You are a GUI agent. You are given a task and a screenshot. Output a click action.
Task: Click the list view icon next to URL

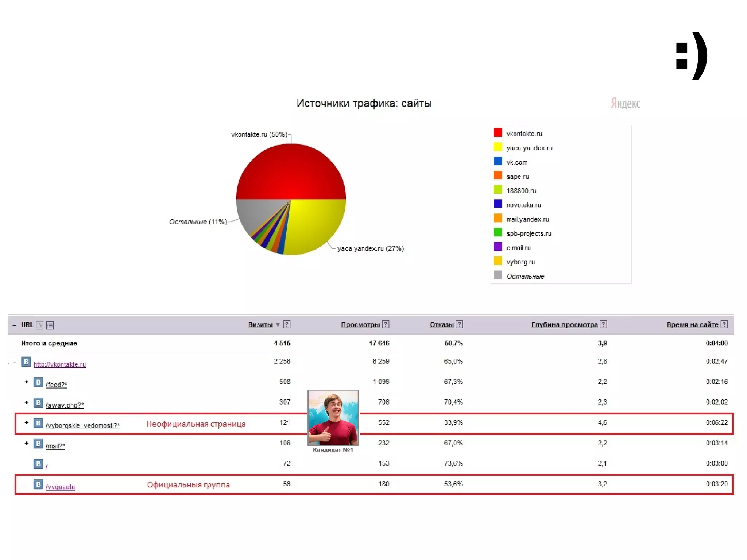50,325
